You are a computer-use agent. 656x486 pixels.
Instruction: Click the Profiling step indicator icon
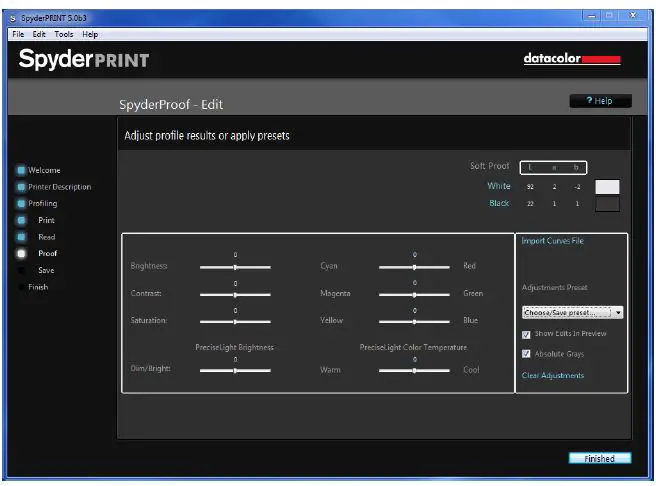(21, 204)
